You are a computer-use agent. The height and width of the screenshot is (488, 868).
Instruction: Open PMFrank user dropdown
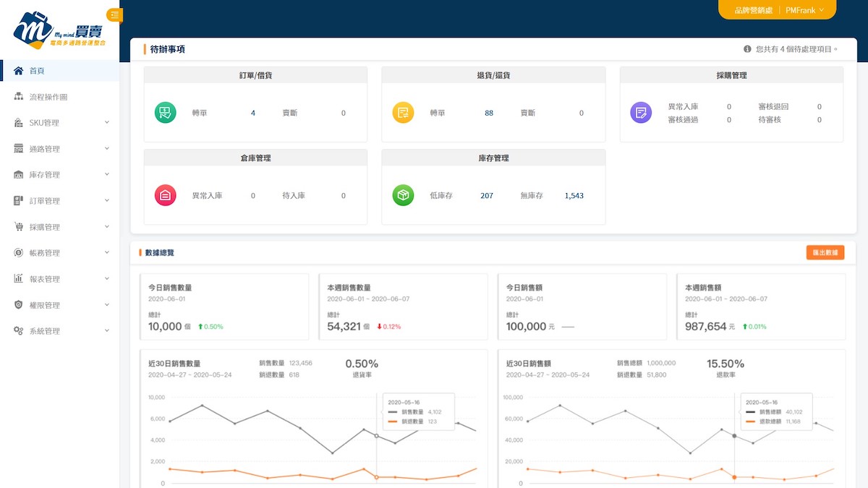tap(805, 10)
